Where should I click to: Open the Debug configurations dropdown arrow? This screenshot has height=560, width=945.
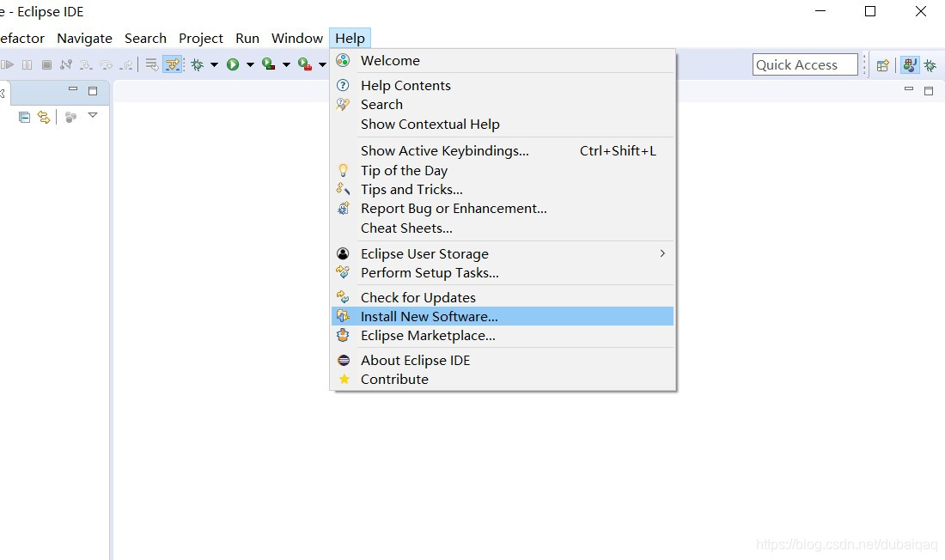(214, 64)
